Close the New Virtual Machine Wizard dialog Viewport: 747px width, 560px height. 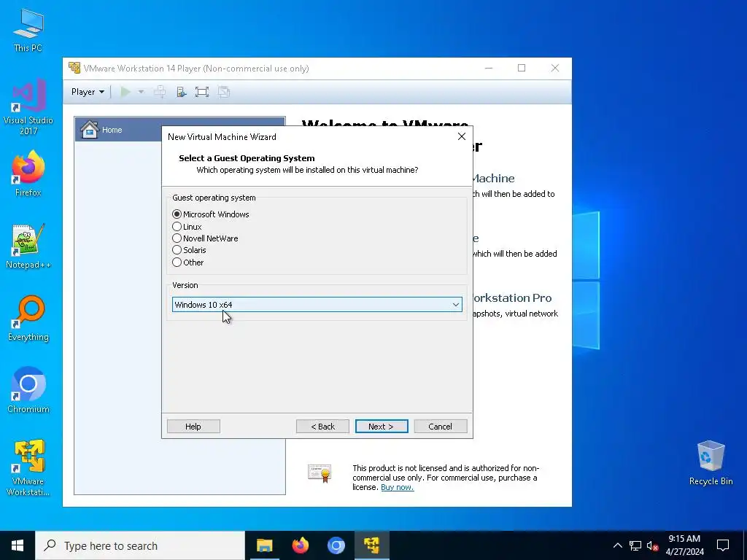461,136
